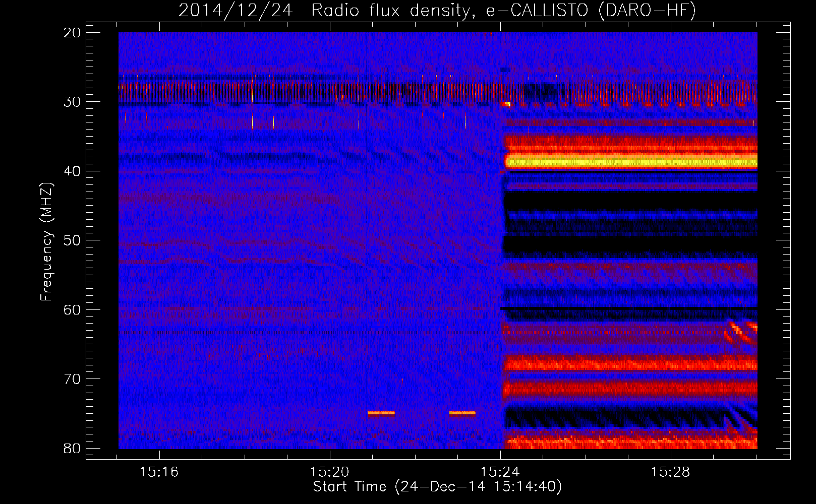Click the 15:16 time tick label

click(x=159, y=472)
